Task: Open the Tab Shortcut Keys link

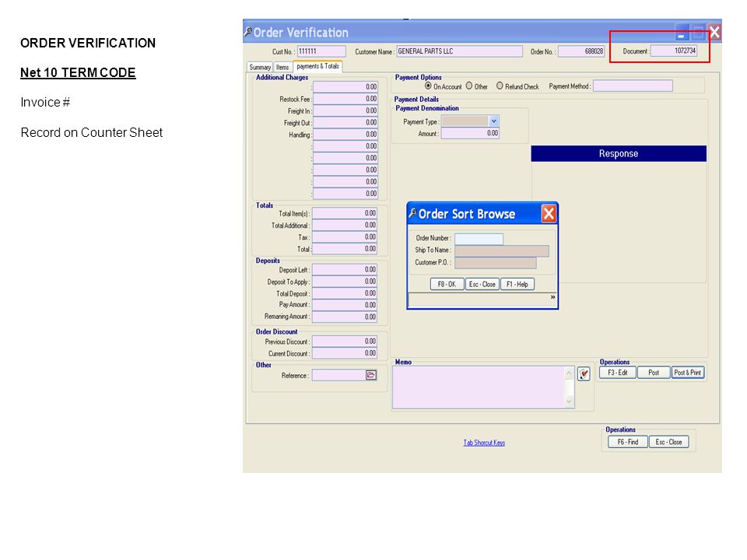Action: (x=484, y=443)
